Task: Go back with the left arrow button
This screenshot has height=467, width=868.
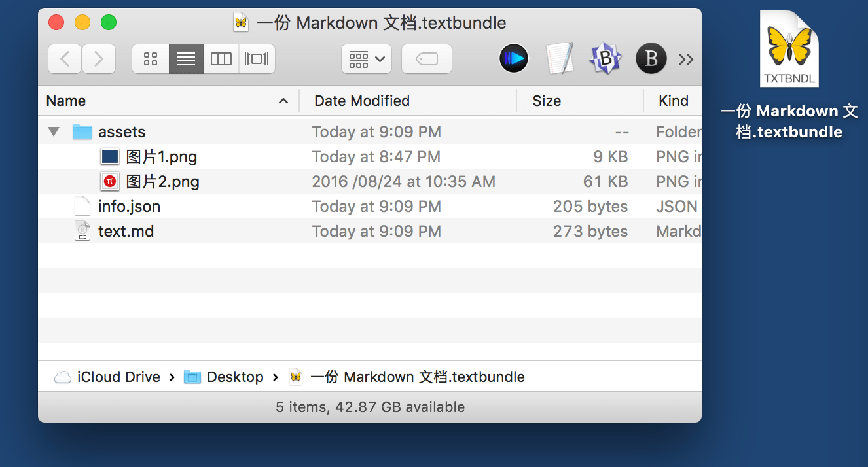Action: pyautogui.click(x=65, y=60)
